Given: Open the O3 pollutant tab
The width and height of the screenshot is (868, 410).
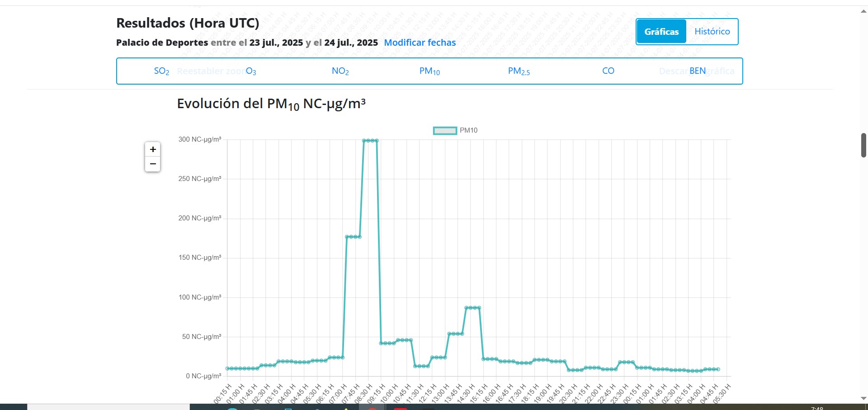Looking at the screenshot, I should 251,71.
